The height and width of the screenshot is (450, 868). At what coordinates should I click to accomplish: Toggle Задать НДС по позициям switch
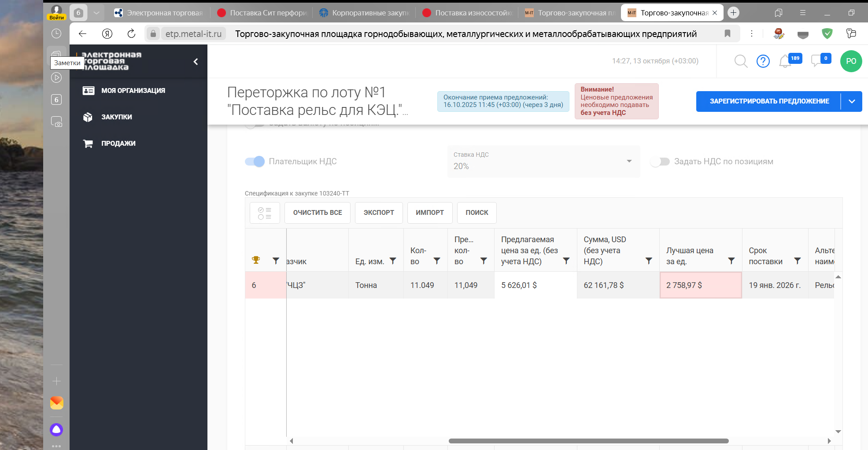coord(660,162)
